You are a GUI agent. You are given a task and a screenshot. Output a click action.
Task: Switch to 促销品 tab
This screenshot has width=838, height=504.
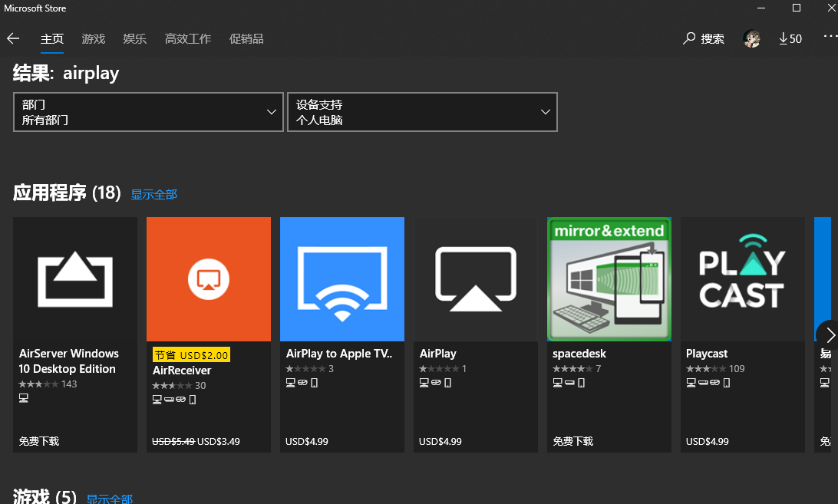pyautogui.click(x=246, y=39)
